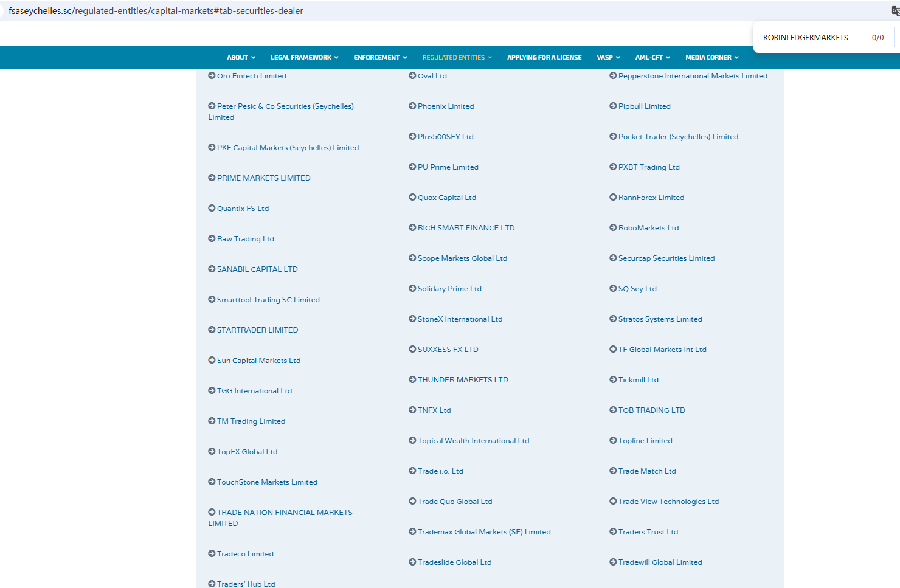The width and height of the screenshot is (900, 588).
Task: Open Trade View Technologies Ltd link
Action: tap(668, 502)
